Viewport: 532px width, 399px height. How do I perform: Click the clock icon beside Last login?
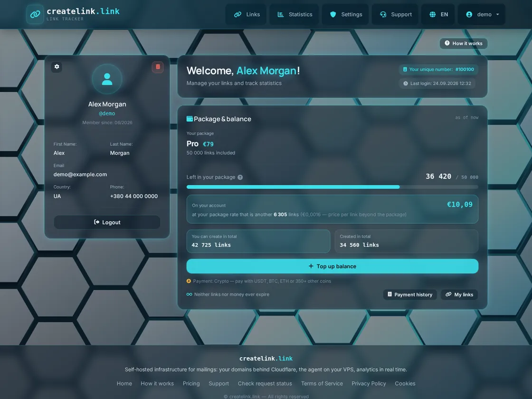406,84
